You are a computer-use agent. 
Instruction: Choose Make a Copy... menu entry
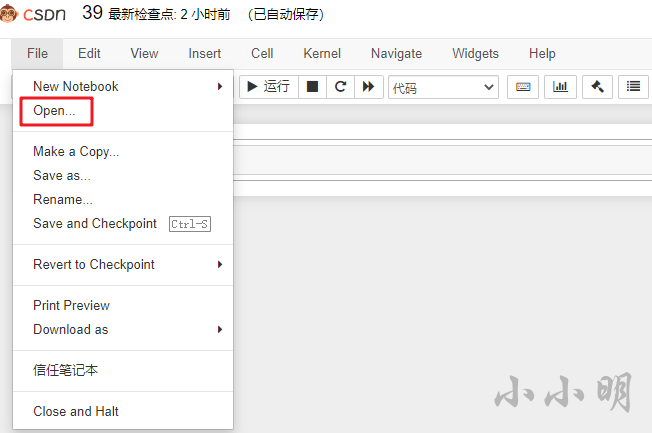point(123,151)
